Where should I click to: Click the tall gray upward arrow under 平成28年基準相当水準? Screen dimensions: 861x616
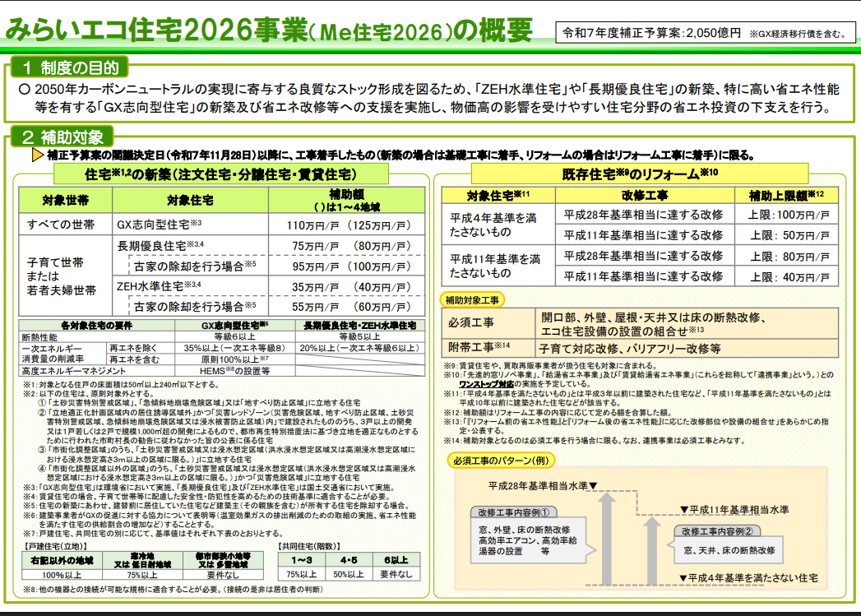click(x=607, y=535)
